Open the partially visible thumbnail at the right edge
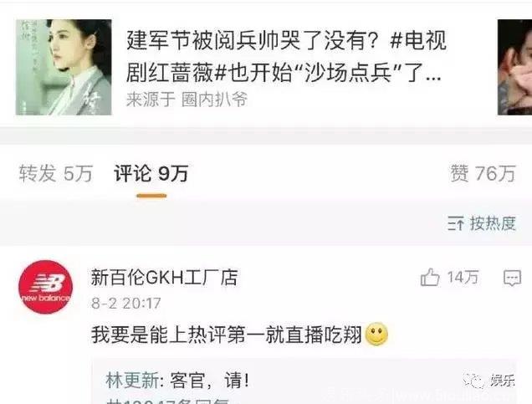532x404 pixels. [514, 67]
